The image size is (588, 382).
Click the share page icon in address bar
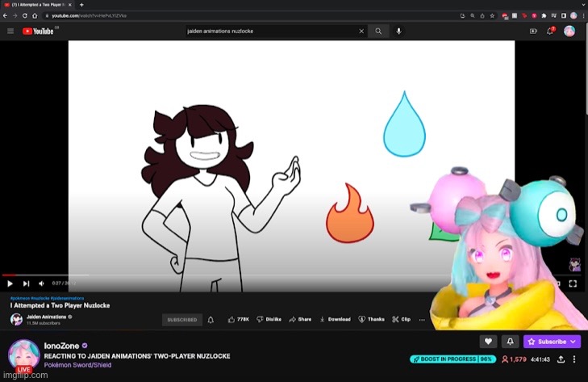pyautogui.click(x=482, y=16)
